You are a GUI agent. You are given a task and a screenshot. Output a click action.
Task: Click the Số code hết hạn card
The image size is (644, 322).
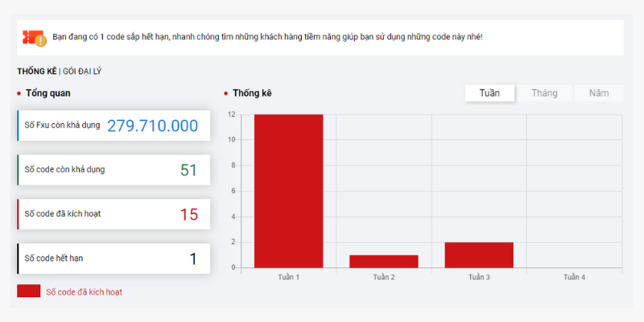point(114,258)
